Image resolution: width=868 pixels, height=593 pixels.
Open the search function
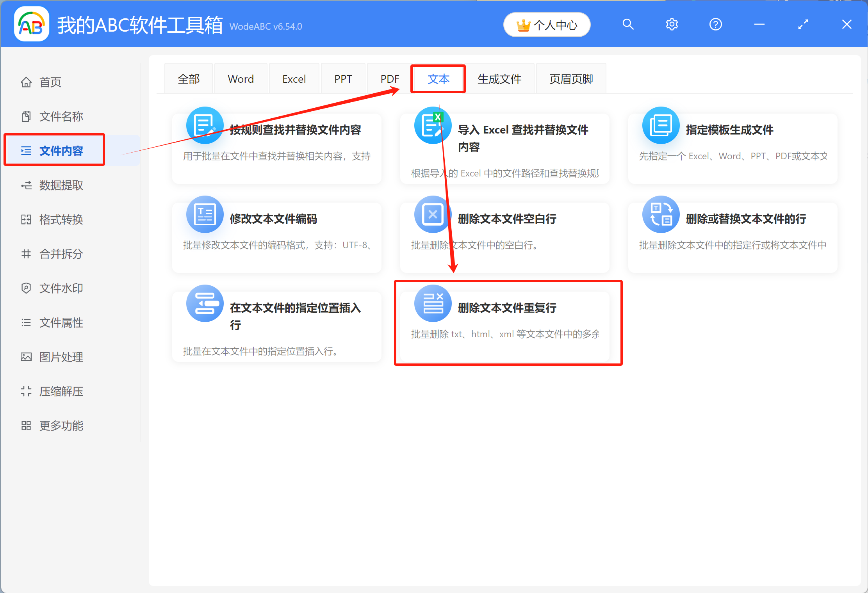(x=628, y=24)
